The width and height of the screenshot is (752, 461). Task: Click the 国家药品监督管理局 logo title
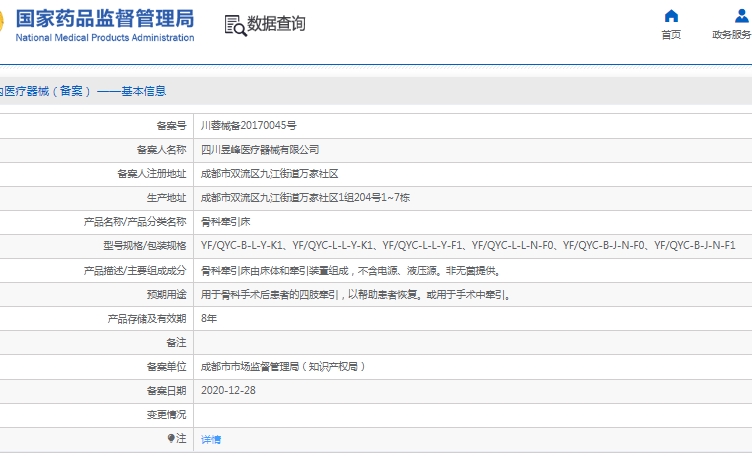pos(105,19)
